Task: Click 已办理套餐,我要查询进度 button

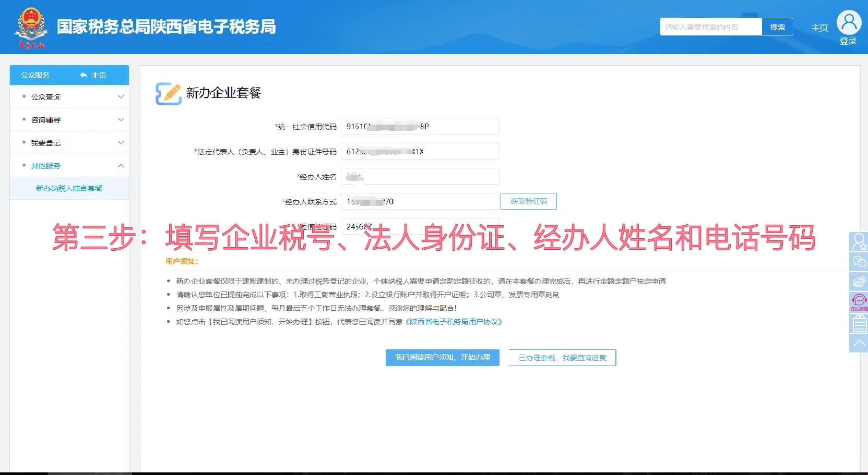Action: click(562, 358)
